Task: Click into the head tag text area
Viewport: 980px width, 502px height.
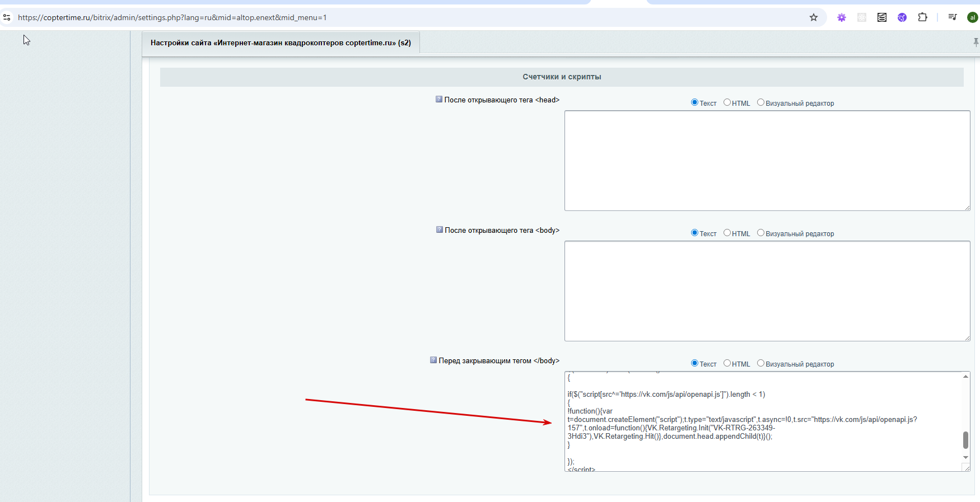Action: pos(767,161)
